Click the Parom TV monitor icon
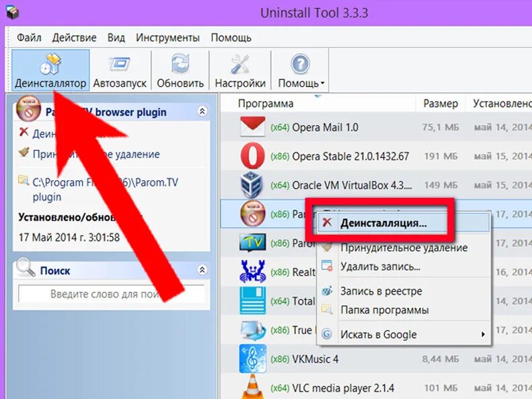The height and width of the screenshot is (399, 532). click(252, 242)
